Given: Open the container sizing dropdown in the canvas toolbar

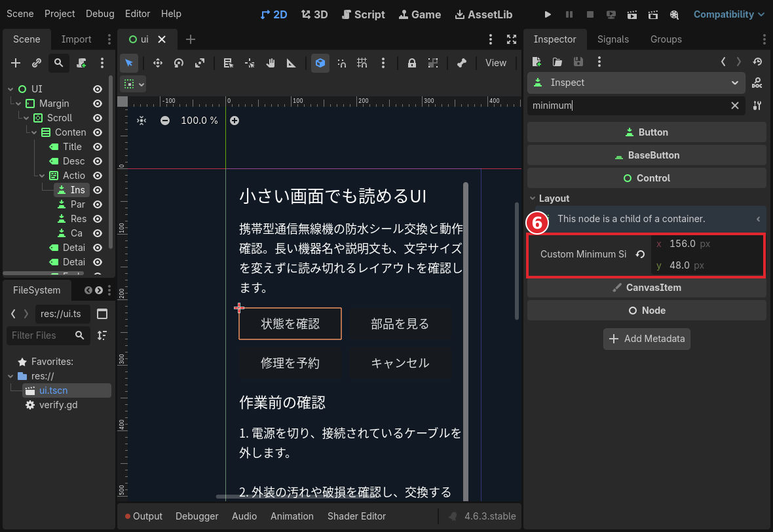Looking at the screenshot, I should coord(134,85).
